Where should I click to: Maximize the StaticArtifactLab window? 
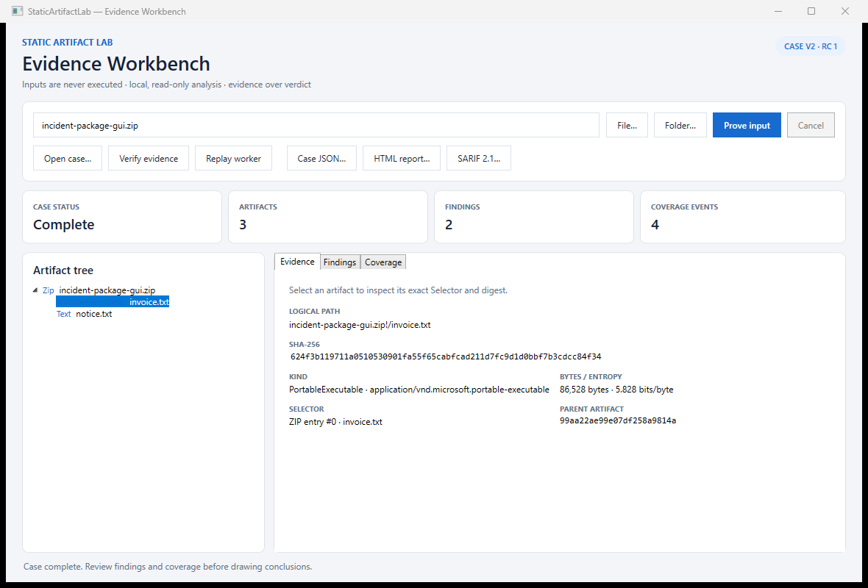tap(811, 11)
